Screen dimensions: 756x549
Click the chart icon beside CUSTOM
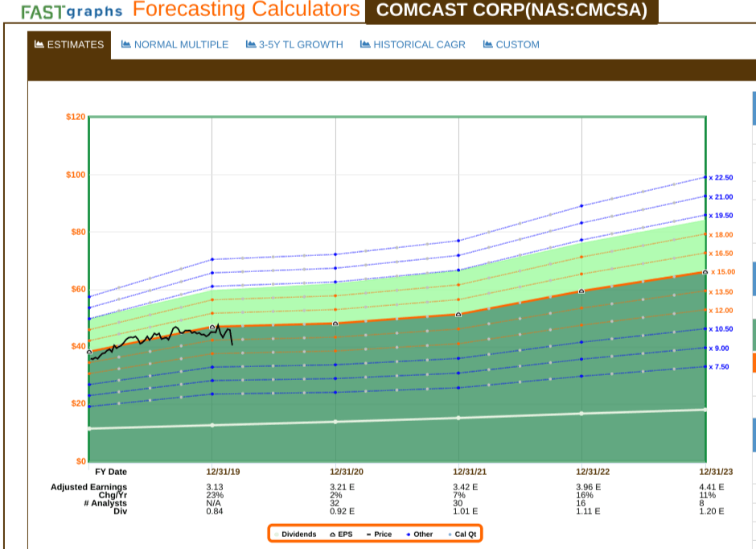pos(488,44)
